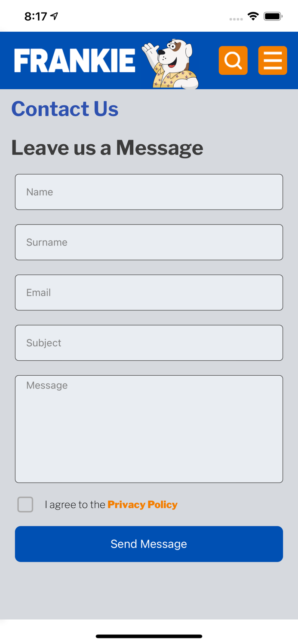Focus the Surname input field
The image size is (298, 644).
(149, 242)
